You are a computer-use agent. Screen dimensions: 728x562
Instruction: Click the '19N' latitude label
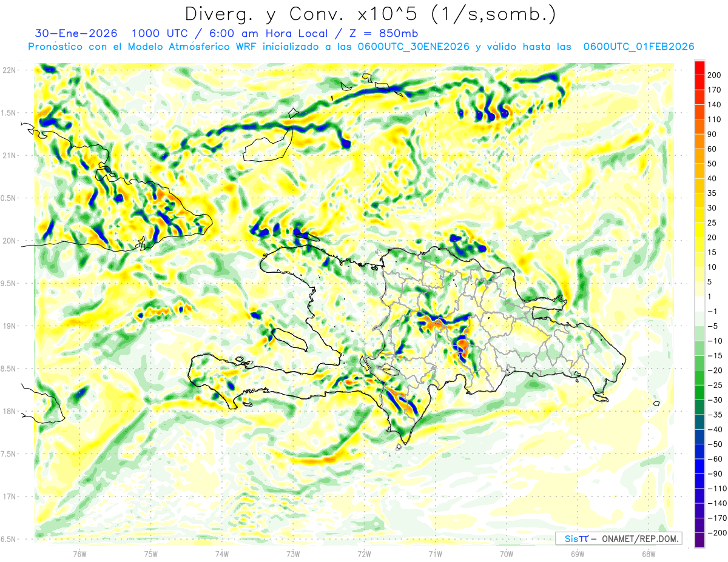pyautogui.click(x=10, y=326)
